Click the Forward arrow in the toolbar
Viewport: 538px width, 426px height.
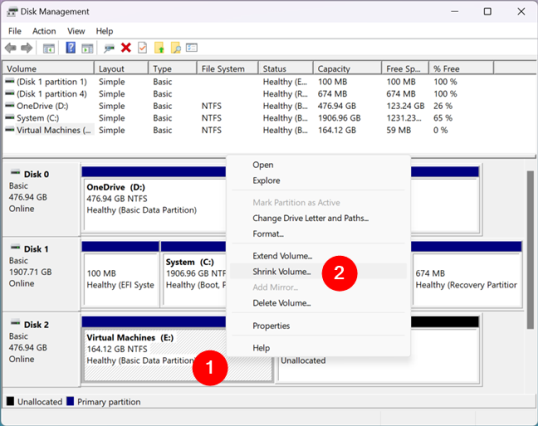click(x=27, y=48)
